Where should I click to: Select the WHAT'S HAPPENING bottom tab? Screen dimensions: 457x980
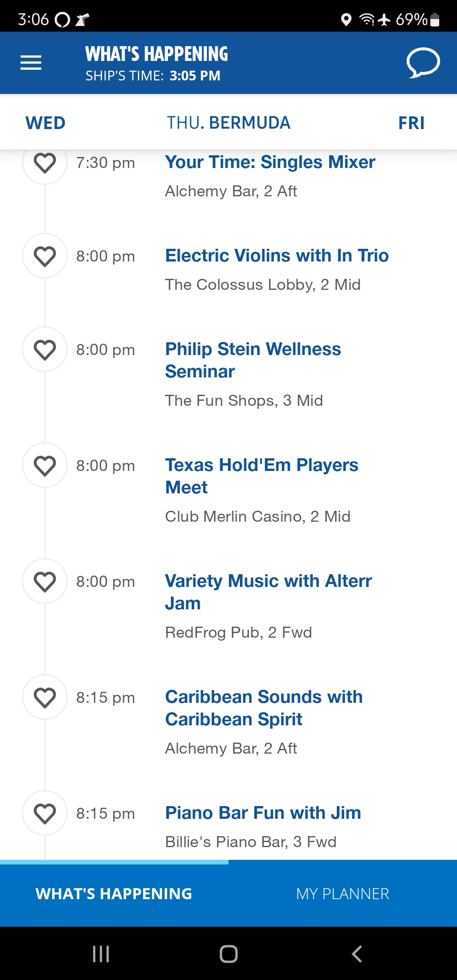(x=114, y=894)
